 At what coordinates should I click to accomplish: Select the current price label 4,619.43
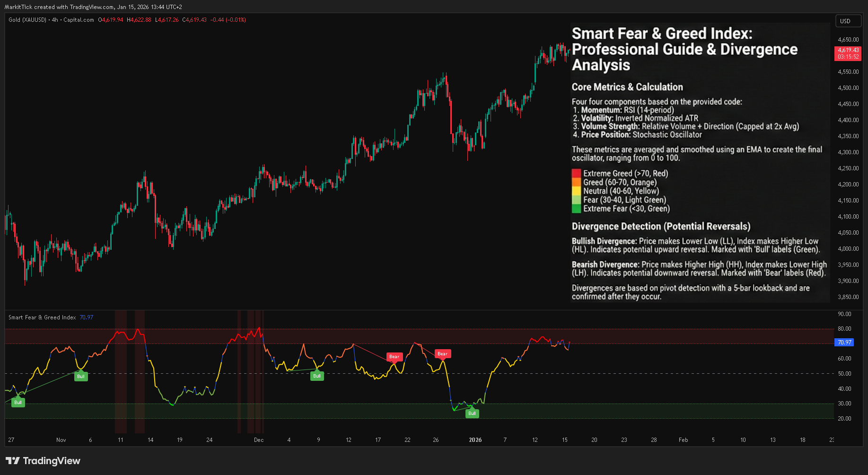coord(848,50)
